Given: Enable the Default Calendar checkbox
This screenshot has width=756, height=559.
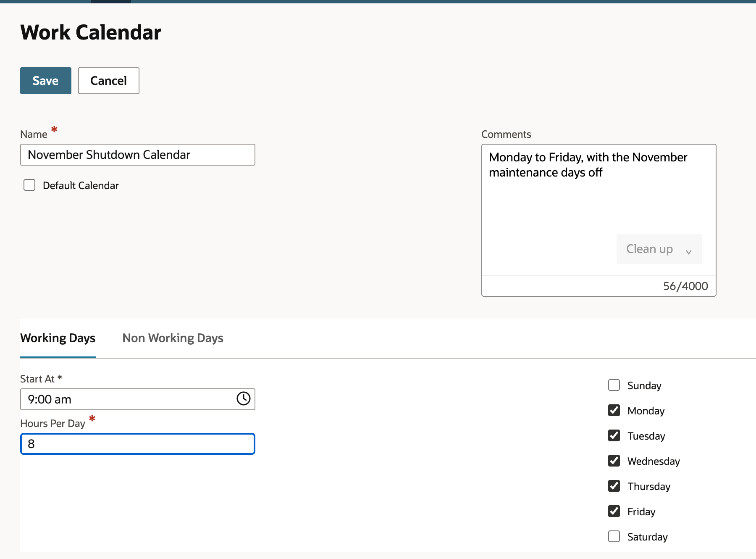Looking at the screenshot, I should (29, 185).
